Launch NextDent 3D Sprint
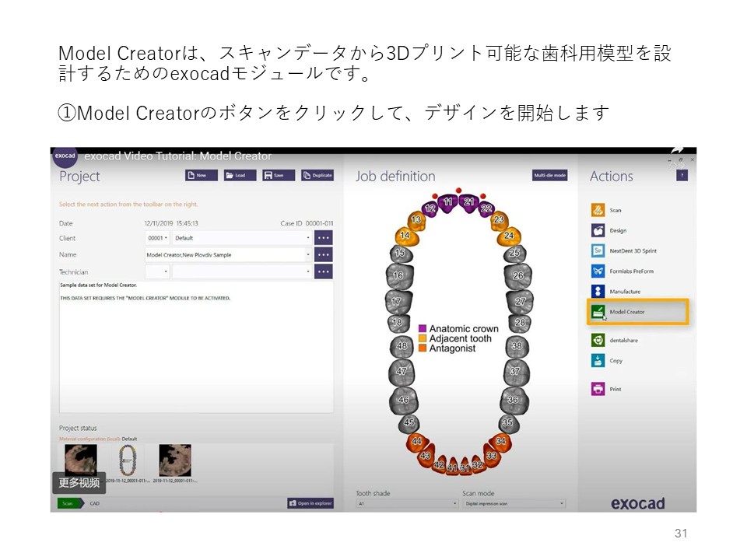The width and height of the screenshot is (747, 560). (x=598, y=251)
